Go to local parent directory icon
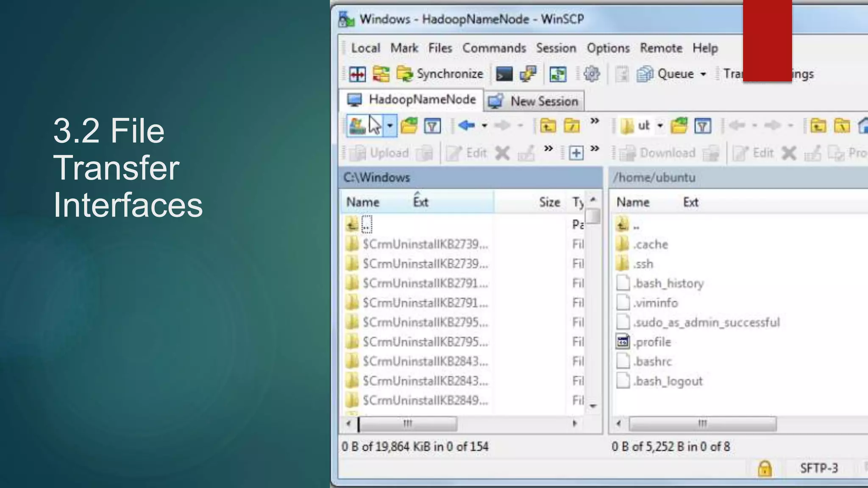The height and width of the screenshot is (488, 868). pyautogui.click(x=548, y=126)
